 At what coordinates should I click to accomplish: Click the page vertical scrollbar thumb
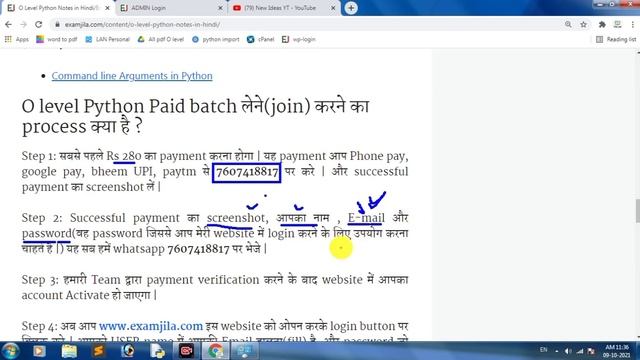tap(638, 211)
